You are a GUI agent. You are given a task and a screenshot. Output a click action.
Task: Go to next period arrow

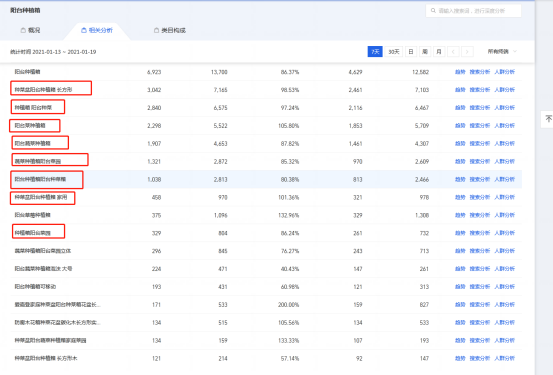[x=467, y=52]
